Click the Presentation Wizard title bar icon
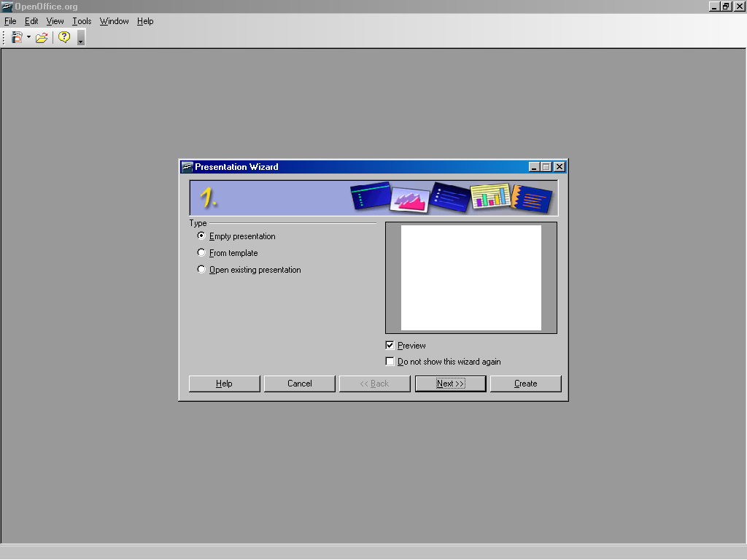This screenshot has width=747, height=560. point(187,167)
